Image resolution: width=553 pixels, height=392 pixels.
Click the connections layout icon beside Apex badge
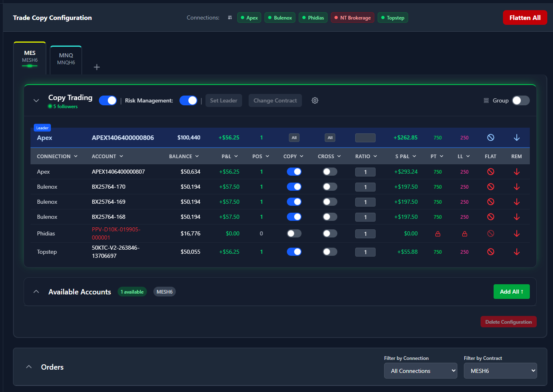click(x=230, y=18)
